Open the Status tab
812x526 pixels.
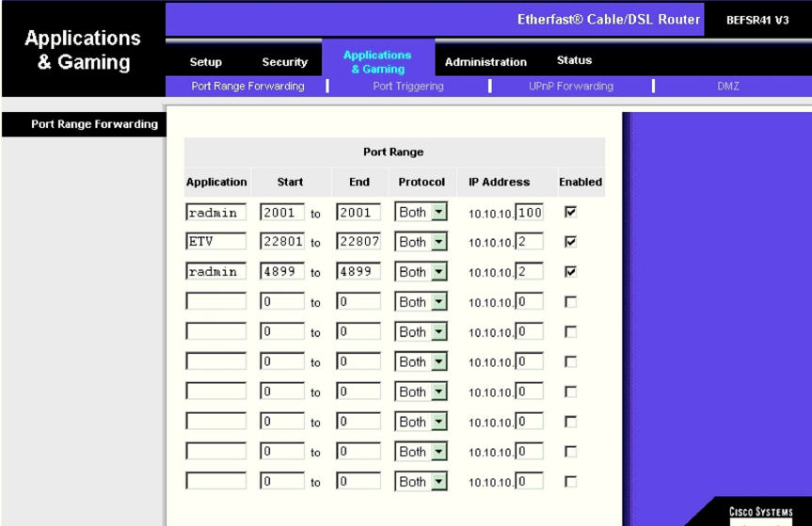(x=574, y=60)
